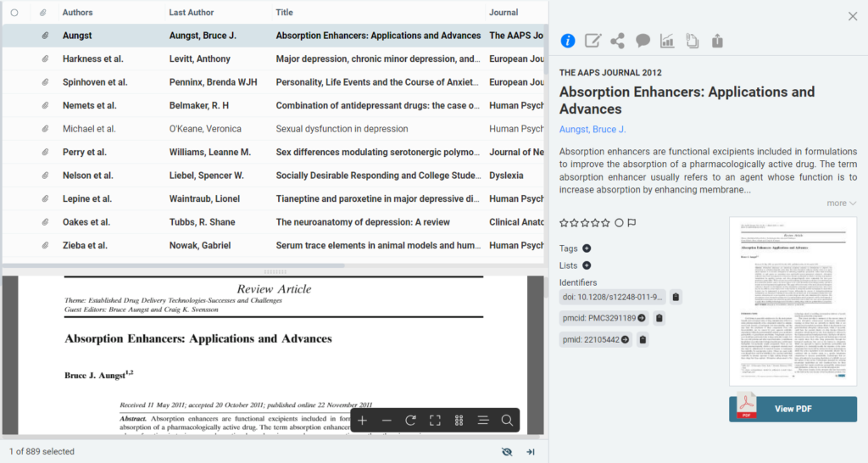This screenshot has width=868, height=463.
Task: Set rating to three stars
Action: [585, 223]
